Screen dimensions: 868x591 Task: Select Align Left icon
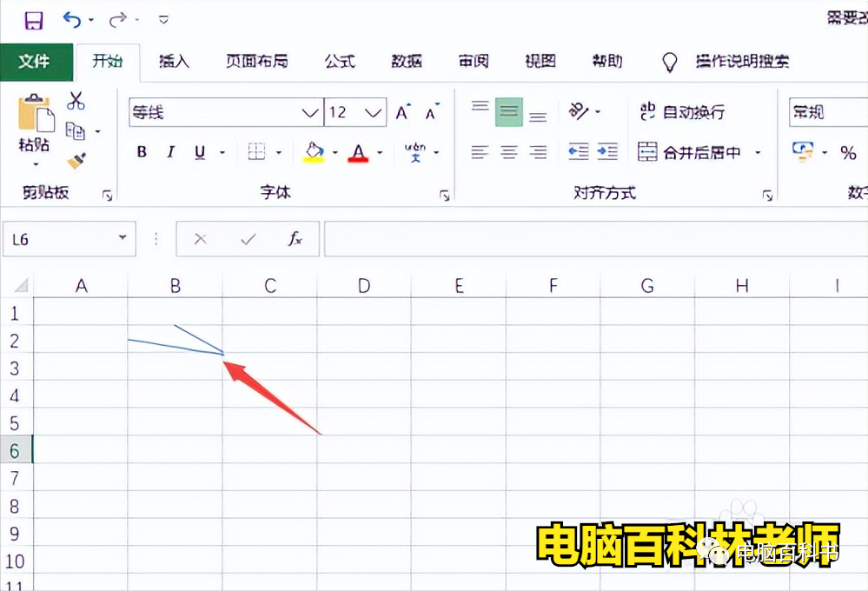pos(480,152)
